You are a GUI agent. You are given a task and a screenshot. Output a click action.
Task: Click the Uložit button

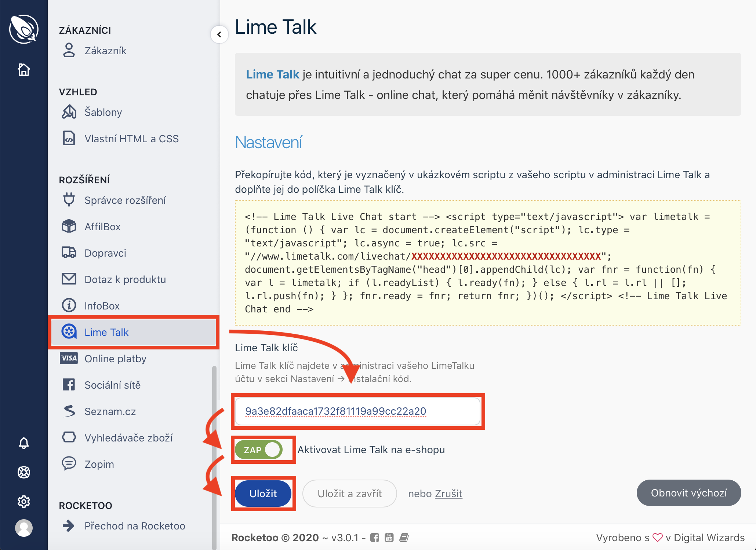(x=263, y=494)
